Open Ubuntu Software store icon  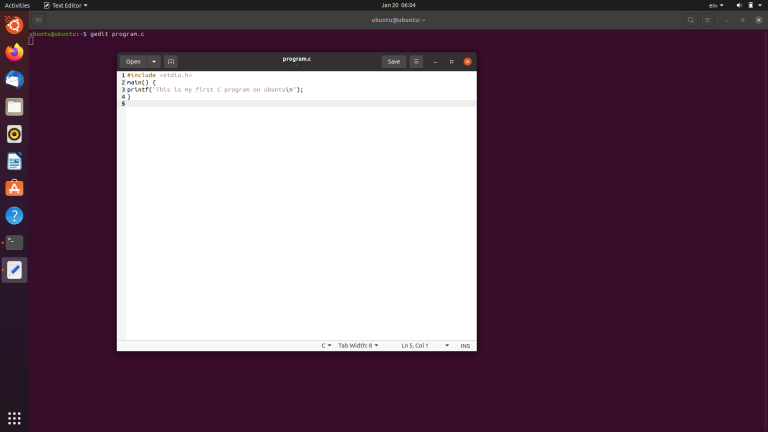(x=14, y=188)
